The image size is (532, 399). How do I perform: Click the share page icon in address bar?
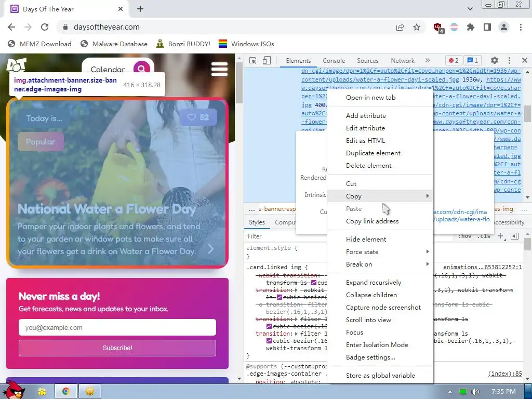coord(400,27)
